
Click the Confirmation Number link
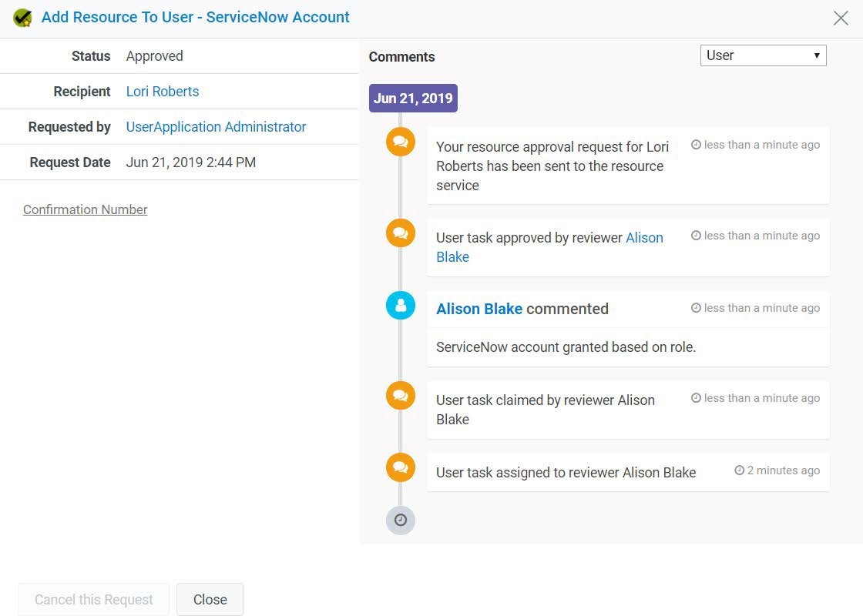pos(86,209)
